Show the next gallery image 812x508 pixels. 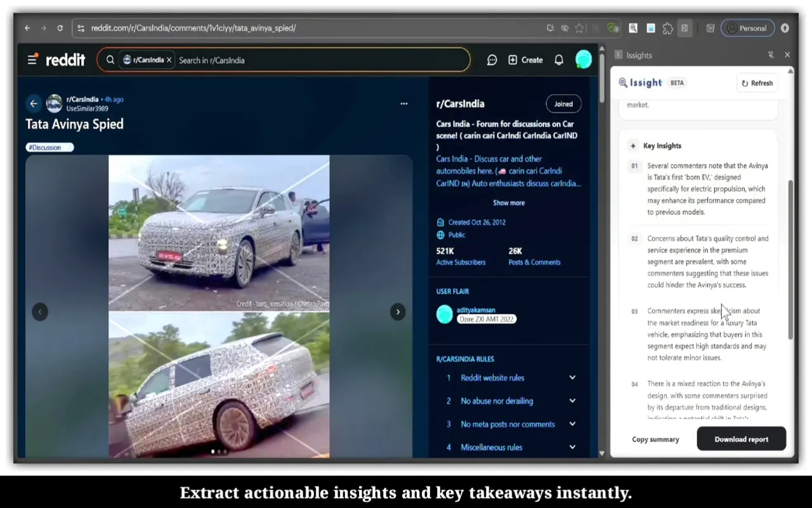point(398,312)
